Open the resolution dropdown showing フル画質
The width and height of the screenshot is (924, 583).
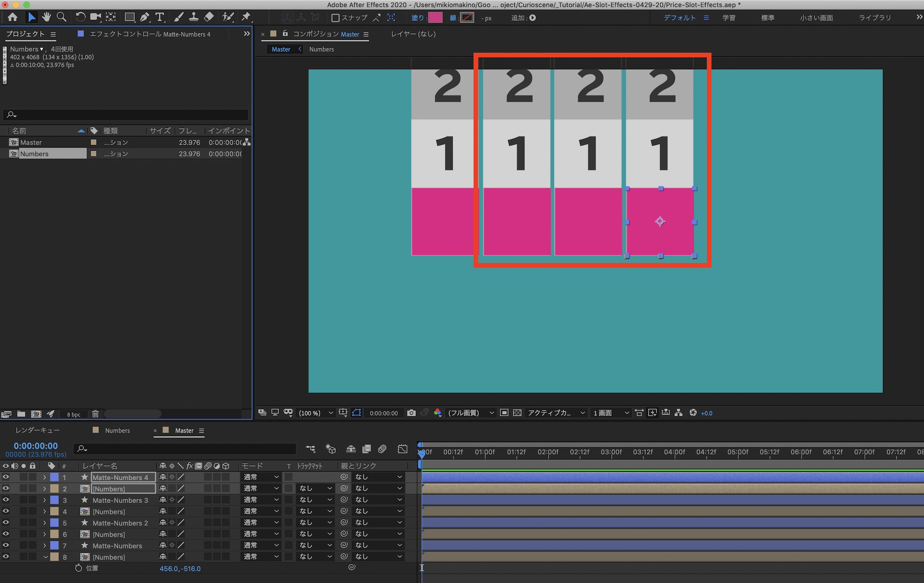pos(470,413)
